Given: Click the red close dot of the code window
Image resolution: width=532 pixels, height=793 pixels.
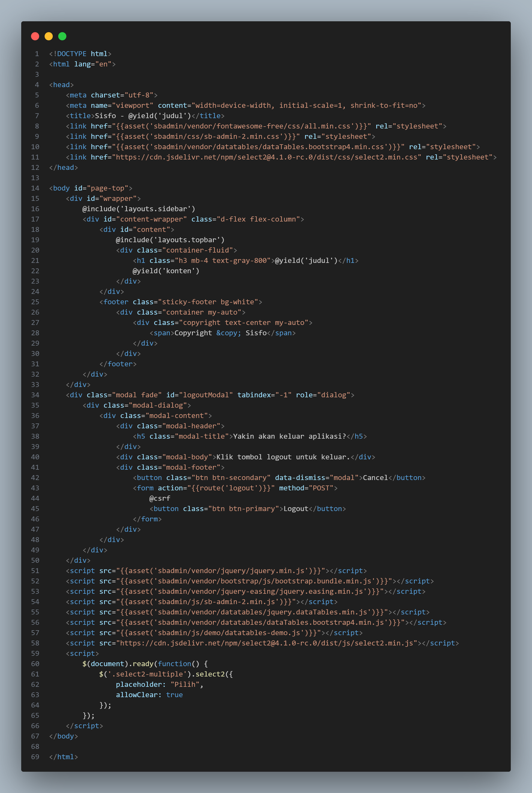Looking at the screenshot, I should tap(35, 36).
